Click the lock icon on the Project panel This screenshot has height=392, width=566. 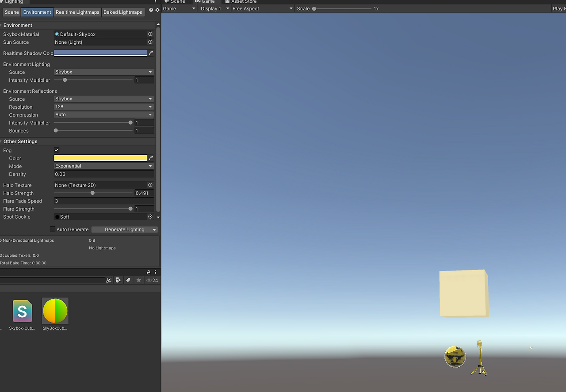click(x=149, y=272)
